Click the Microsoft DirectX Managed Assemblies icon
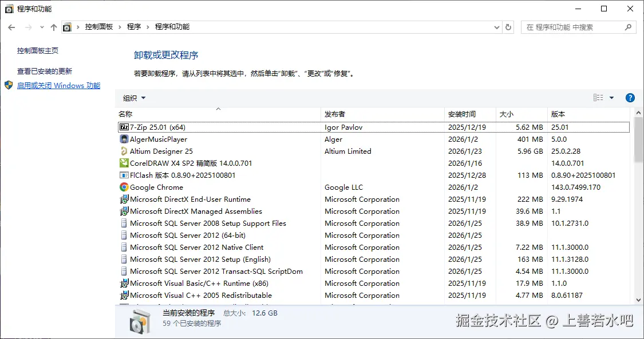Viewport: 644px width, 339px height. [124, 211]
